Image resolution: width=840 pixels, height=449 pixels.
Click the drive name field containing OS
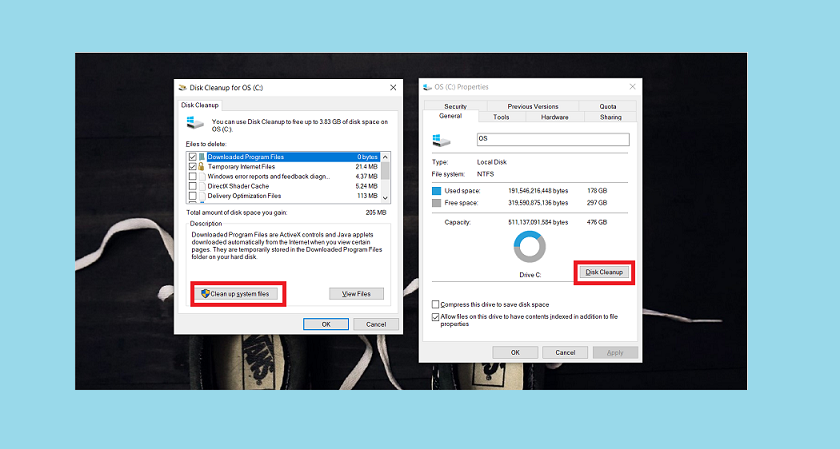coord(553,139)
